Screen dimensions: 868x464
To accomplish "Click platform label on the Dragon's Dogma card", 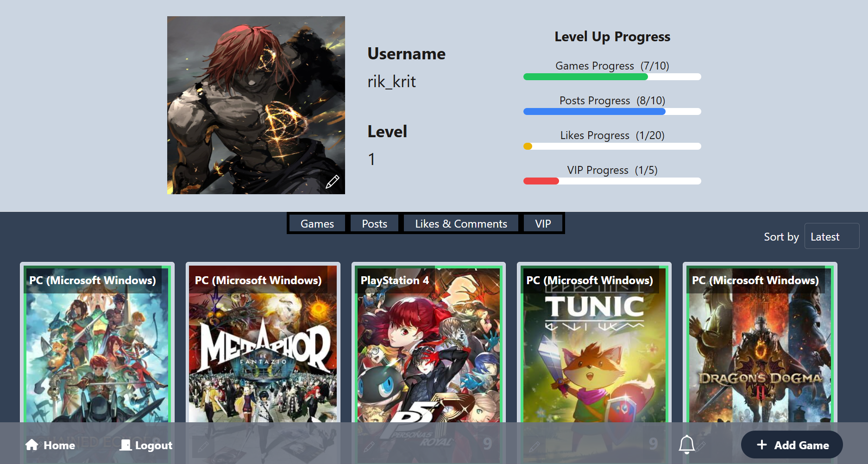I will point(755,280).
